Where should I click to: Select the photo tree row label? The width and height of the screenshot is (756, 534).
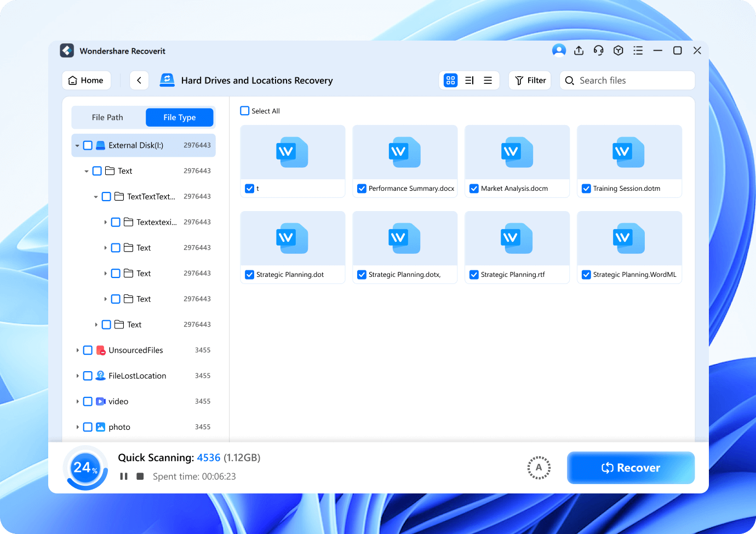tap(119, 427)
